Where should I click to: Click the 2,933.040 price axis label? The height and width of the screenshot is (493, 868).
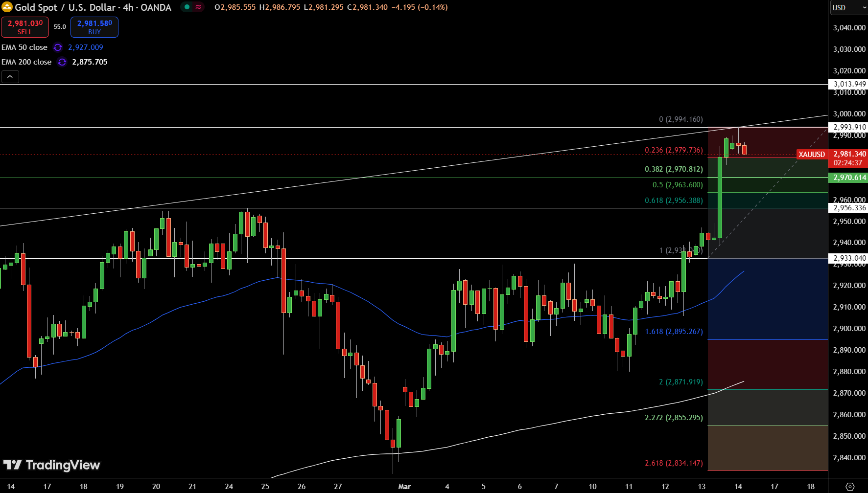(849, 258)
